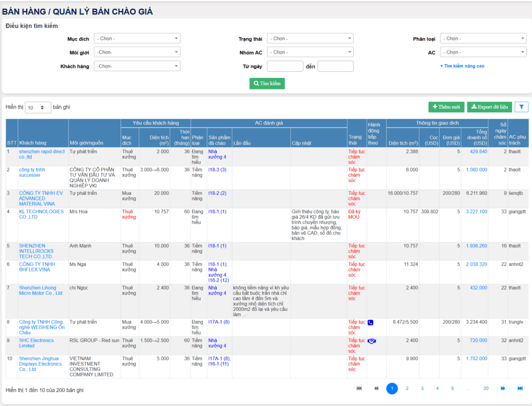Screen dimensions: 532x406
Task: Open customer link KL TECHNOLOGIES CO.,LTD
Action: (42, 214)
